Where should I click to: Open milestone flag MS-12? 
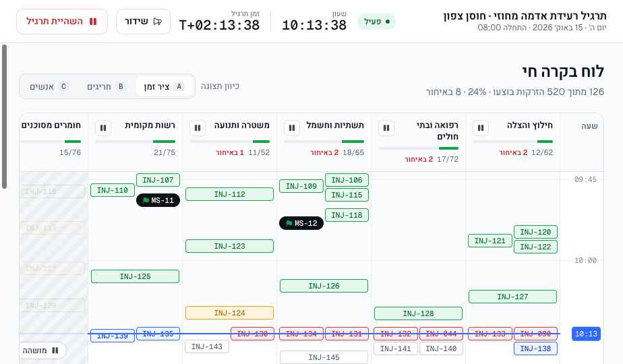click(301, 223)
